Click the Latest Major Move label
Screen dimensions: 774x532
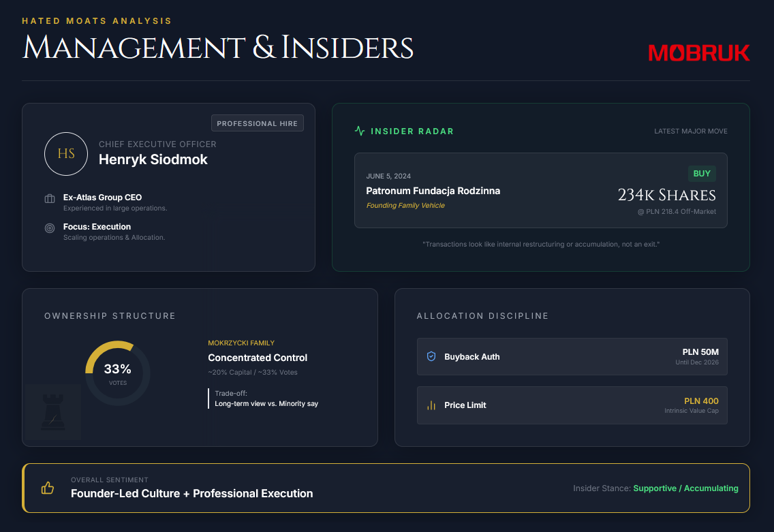point(691,131)
